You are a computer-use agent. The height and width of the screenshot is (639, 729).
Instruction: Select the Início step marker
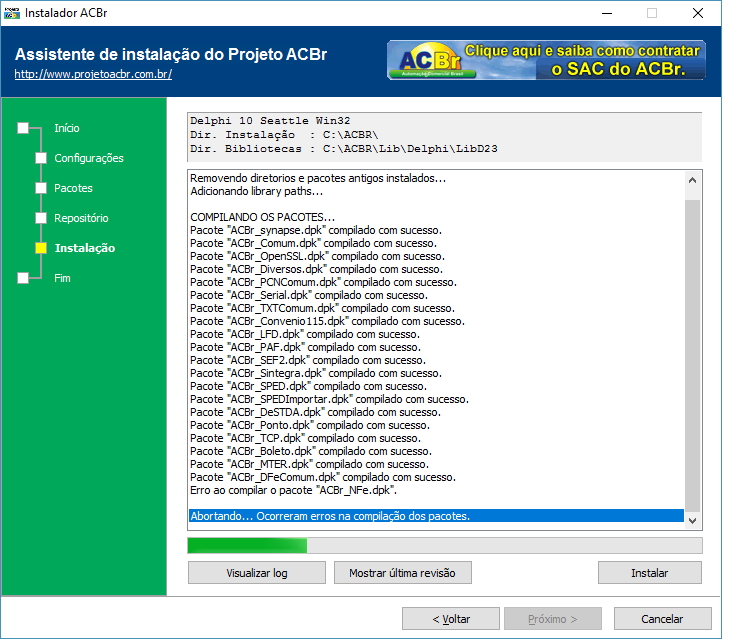[x=23, y=128]
